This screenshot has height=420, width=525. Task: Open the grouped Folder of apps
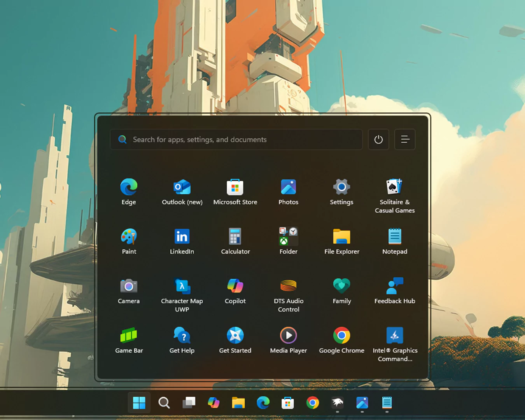point(289,241)
